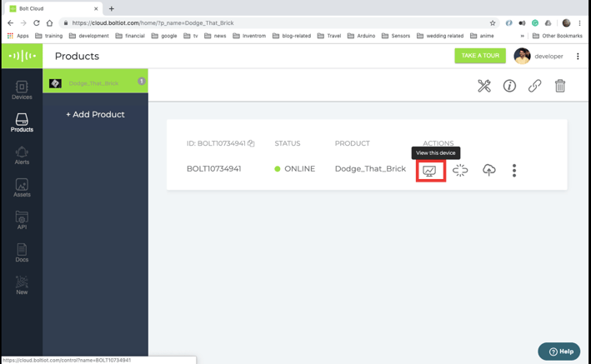This screenshot has width=591, height=364.
Task: Open the Inventrom bookmarks folder
Action: click(249, 36)
